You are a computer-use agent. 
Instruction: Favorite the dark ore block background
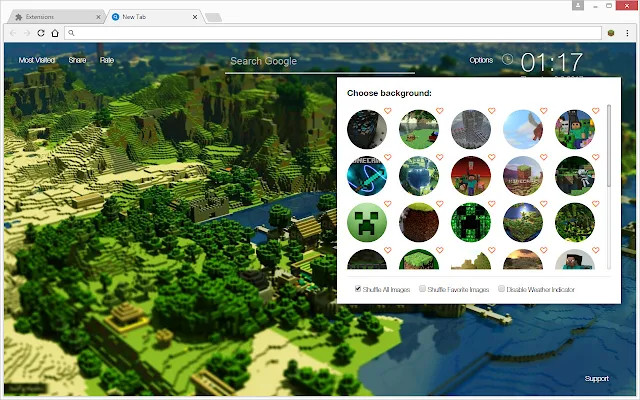pos(387,111)
